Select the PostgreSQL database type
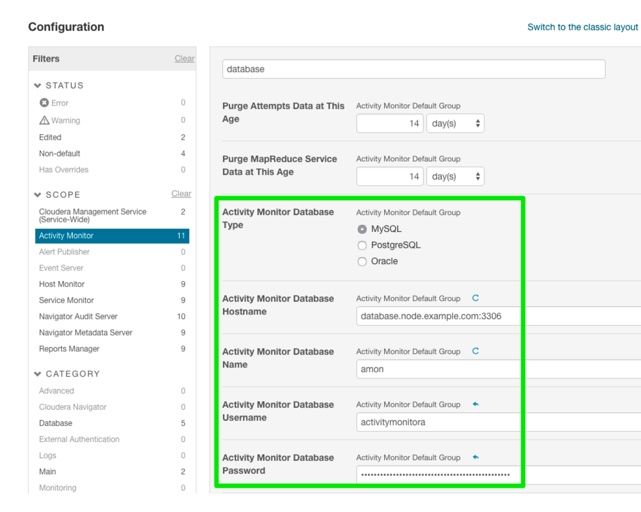 coord(362,245)
